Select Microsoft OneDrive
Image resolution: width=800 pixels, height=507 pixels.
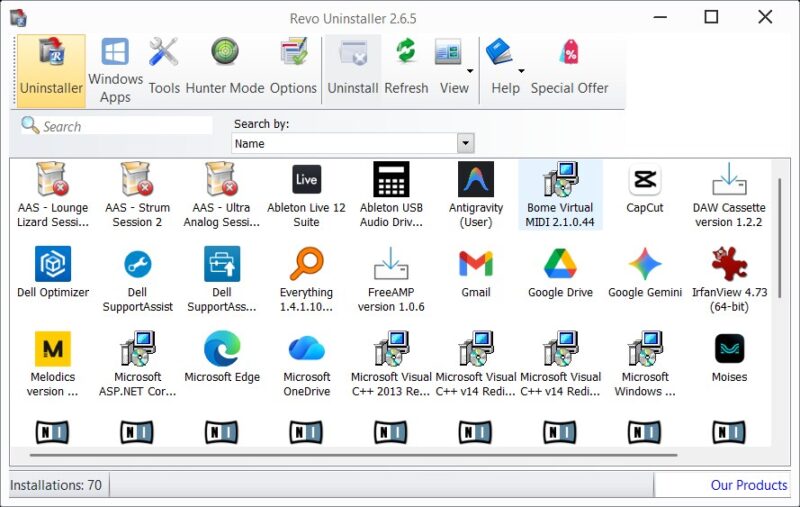(x=306, y=364)
